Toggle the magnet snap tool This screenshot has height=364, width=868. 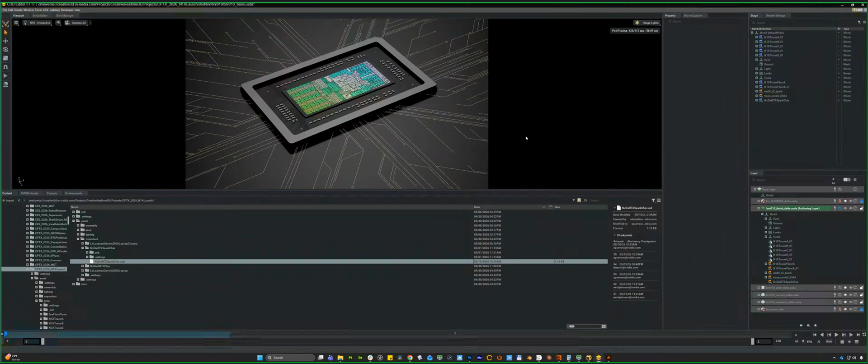click(x=5, y=67)
